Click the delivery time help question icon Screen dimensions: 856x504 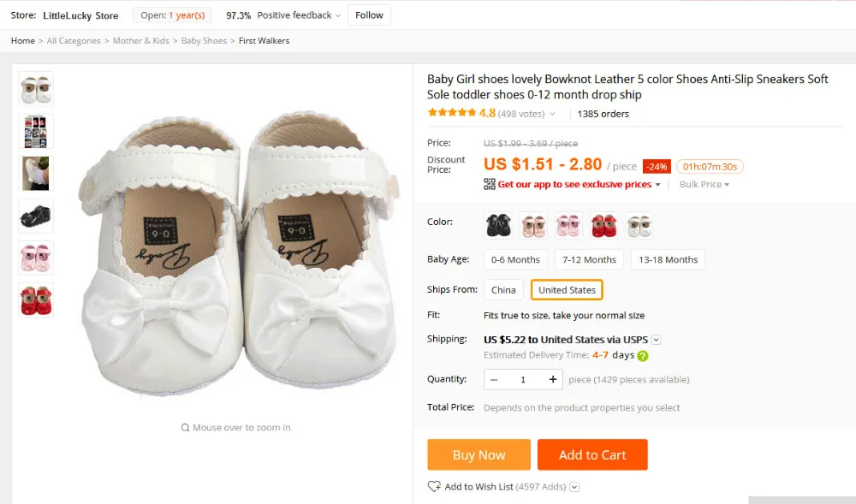643,356
